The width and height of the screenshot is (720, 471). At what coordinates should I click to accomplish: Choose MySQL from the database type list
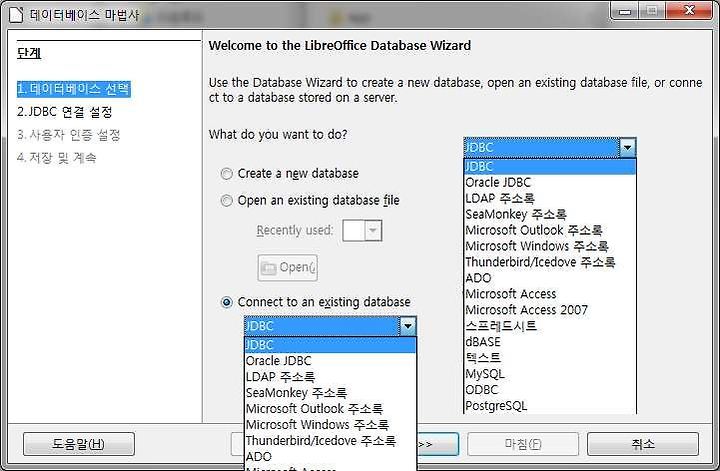tap(550, 374)
